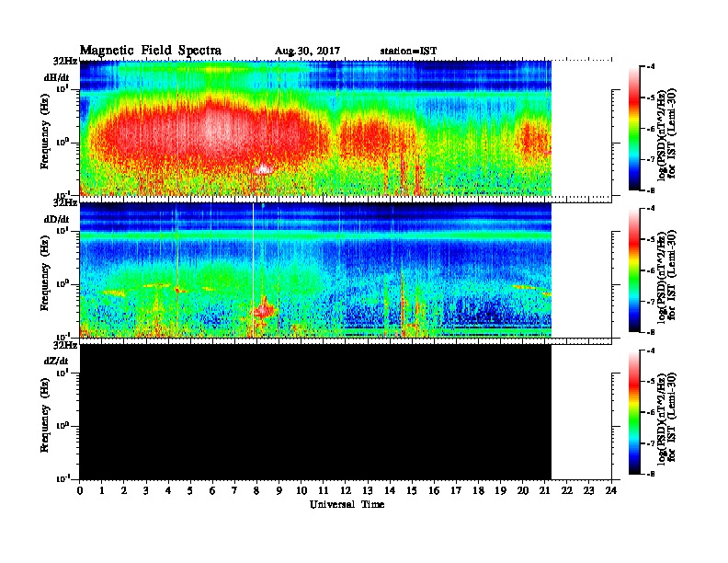Click hour '8' on the Universal Time axis
Viewport: 728px width, 563px height.
point(256,491)
